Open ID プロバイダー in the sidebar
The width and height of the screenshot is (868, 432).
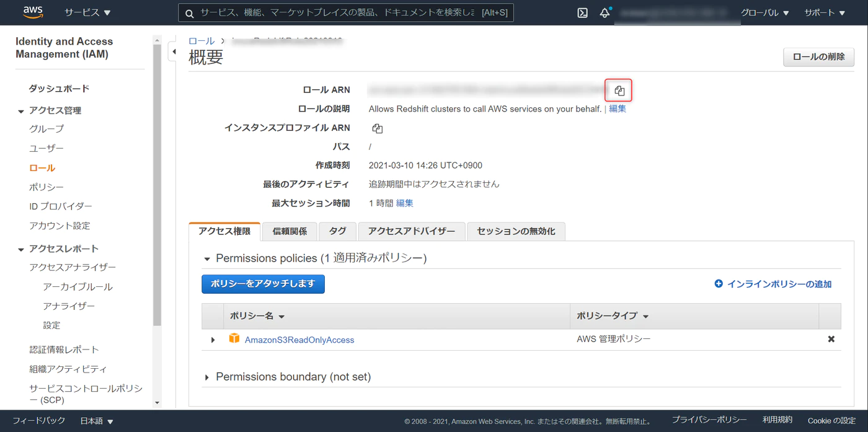(61, 206)
